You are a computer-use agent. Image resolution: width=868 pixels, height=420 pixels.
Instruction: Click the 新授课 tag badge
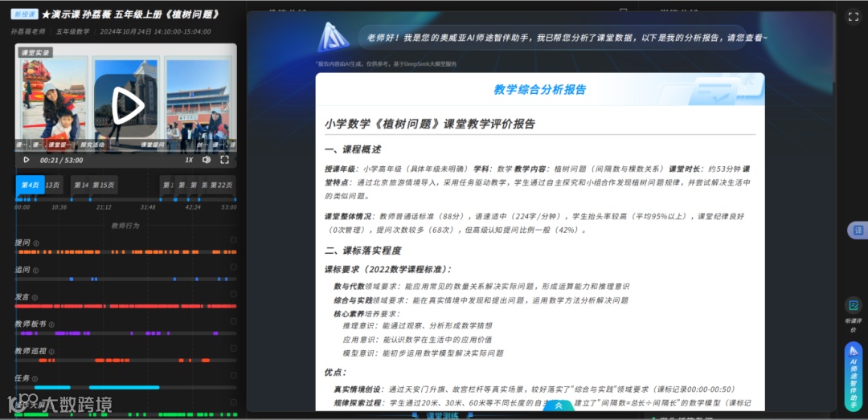click(24, 14)
